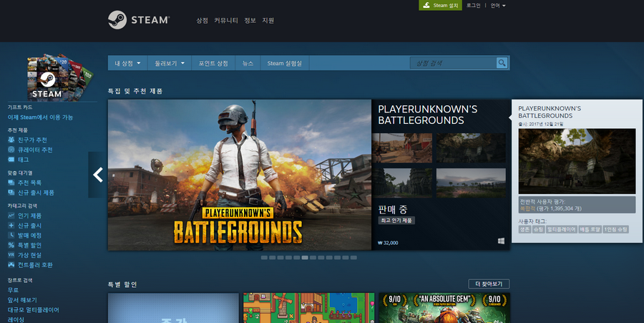This screenshot has height=323, width=644.
Task: Click the 최고 인기 제품 label
Action: point(396,221)
